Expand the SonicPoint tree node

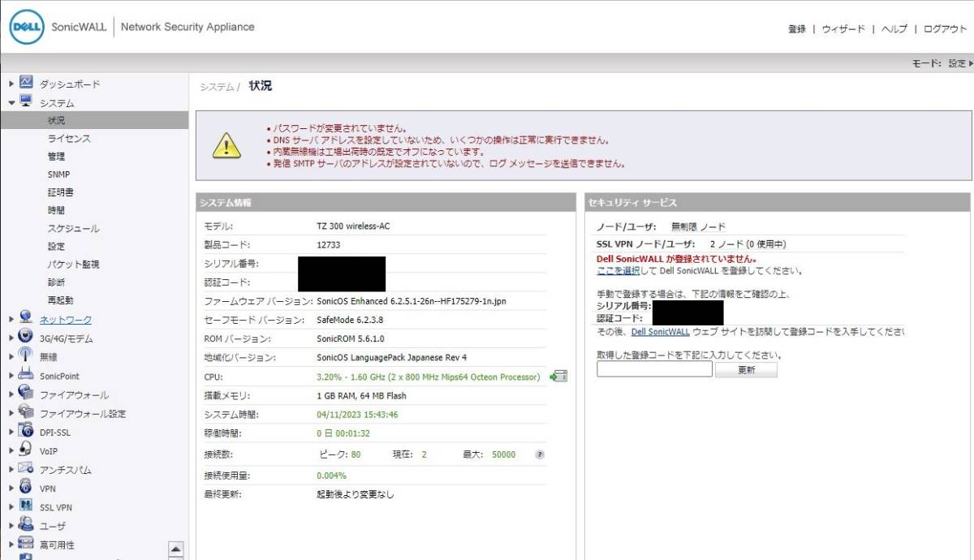tap(11, 376)
